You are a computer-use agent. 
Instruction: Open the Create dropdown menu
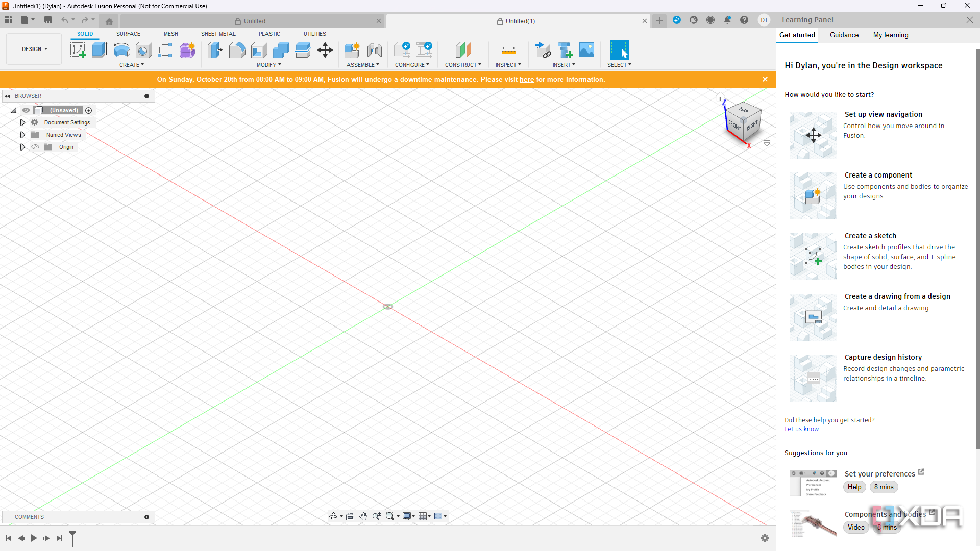(x=132, y=65)
